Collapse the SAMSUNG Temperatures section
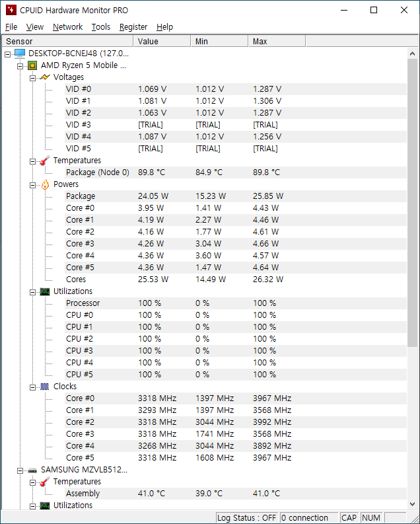The width and height of the screenshot is (420, 524). [32, 482]
